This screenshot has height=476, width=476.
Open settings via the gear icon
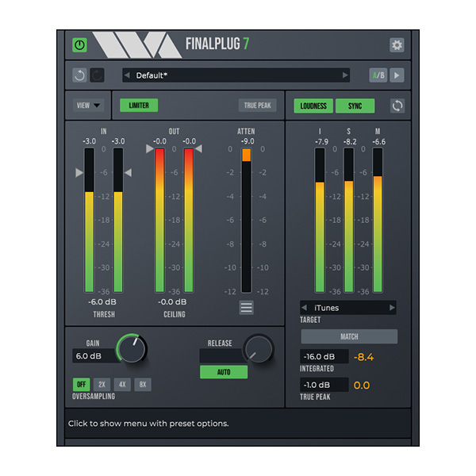[x=397, y=45]
